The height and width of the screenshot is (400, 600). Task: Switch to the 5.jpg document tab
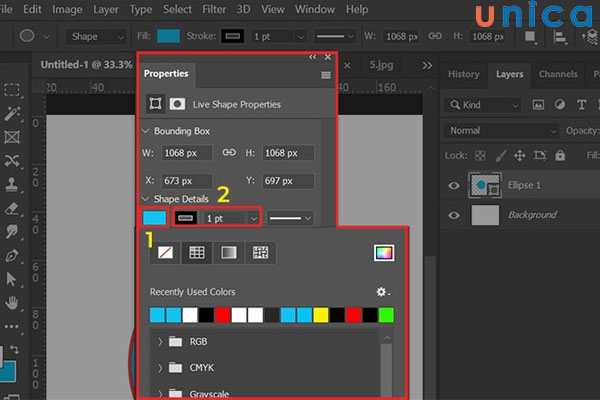381,65
